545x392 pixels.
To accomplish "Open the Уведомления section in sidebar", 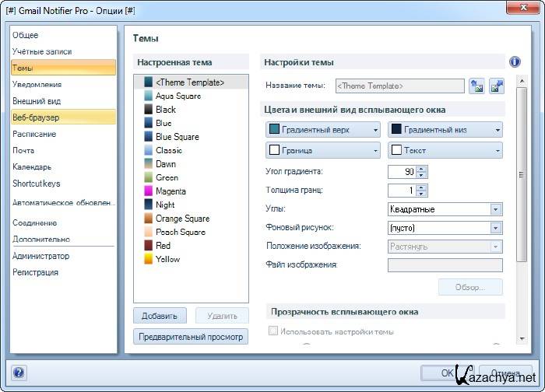I will click(37, 84).
